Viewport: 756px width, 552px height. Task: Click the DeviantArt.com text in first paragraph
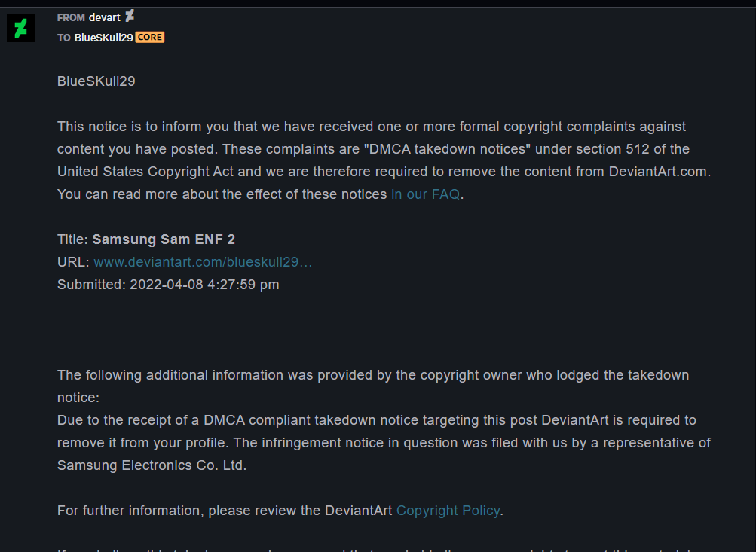pos(658,172)
